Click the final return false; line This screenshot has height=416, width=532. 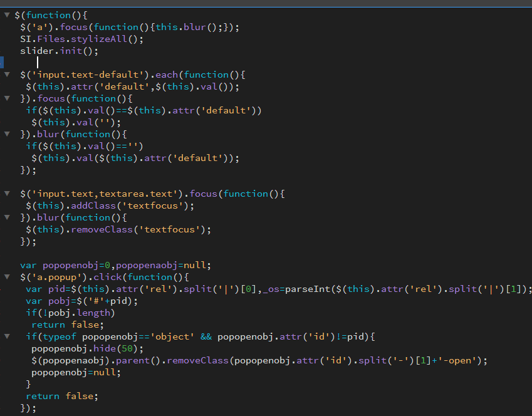(62, 396)
